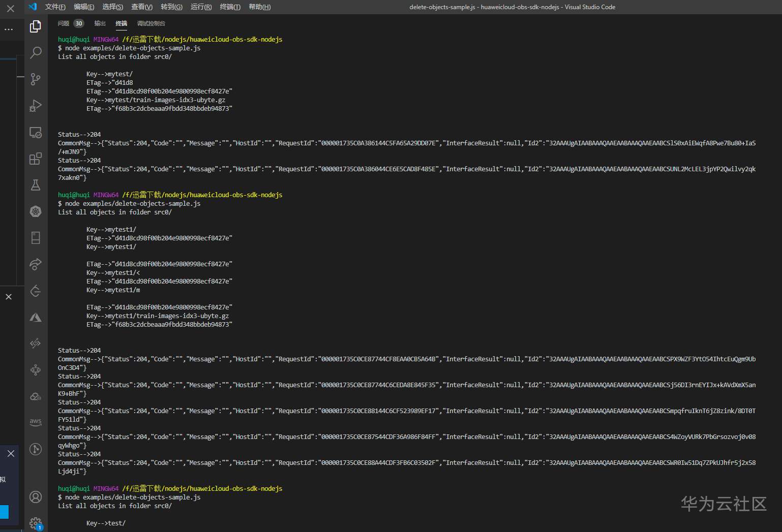Click the wrapped terminal text 7xakn0"}
Image resolution: width=782 pixels, height=532 pixels.
point(72,178)
